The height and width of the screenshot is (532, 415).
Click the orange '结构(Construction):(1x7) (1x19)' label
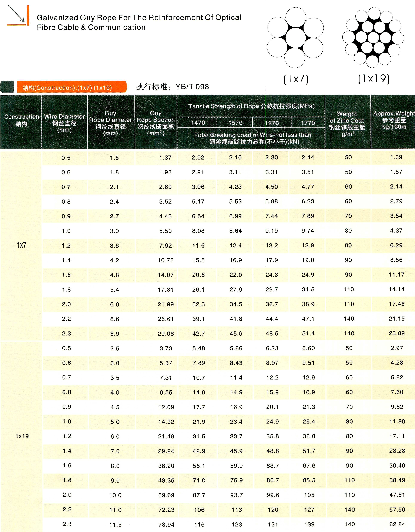72,87
